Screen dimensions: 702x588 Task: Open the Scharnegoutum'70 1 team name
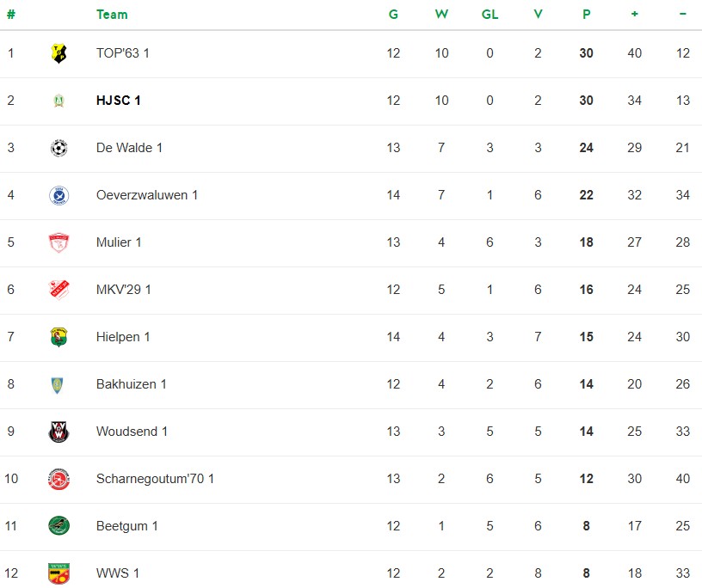click(155, 479)
